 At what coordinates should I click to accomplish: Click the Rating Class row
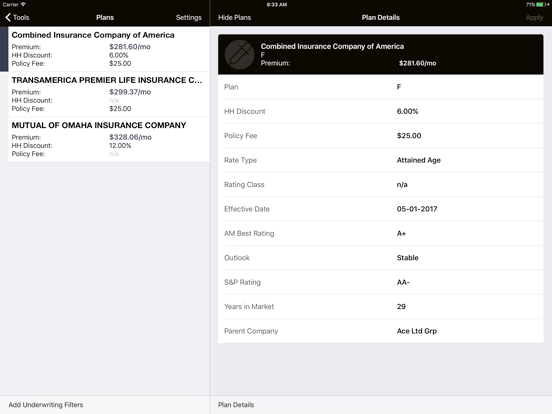pos(381,184)
